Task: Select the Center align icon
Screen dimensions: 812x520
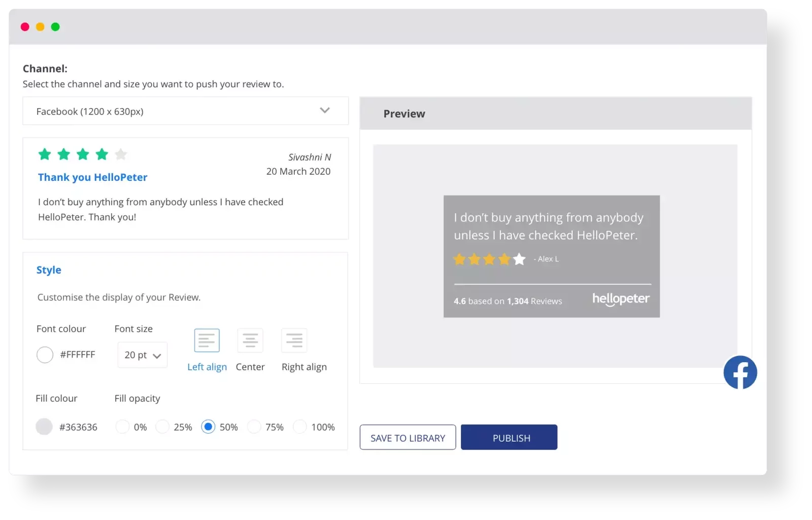Action: pos(250,340)
